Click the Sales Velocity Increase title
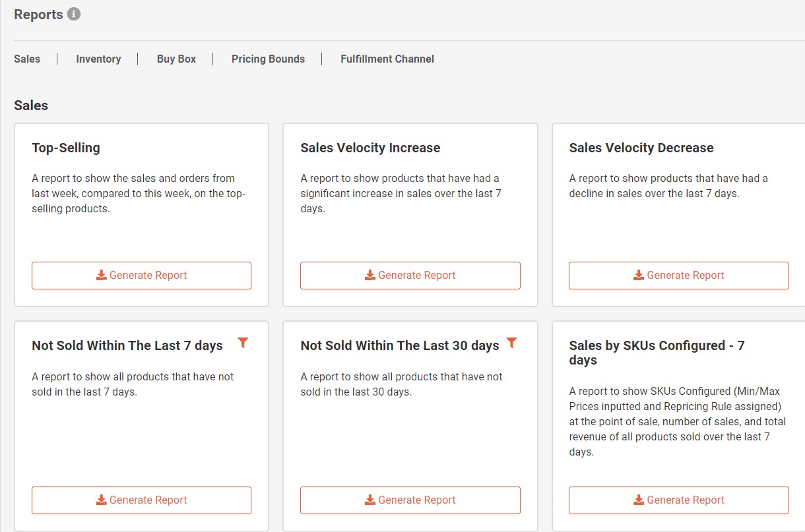This screenshot has width=805, height=532. [370, 148]
